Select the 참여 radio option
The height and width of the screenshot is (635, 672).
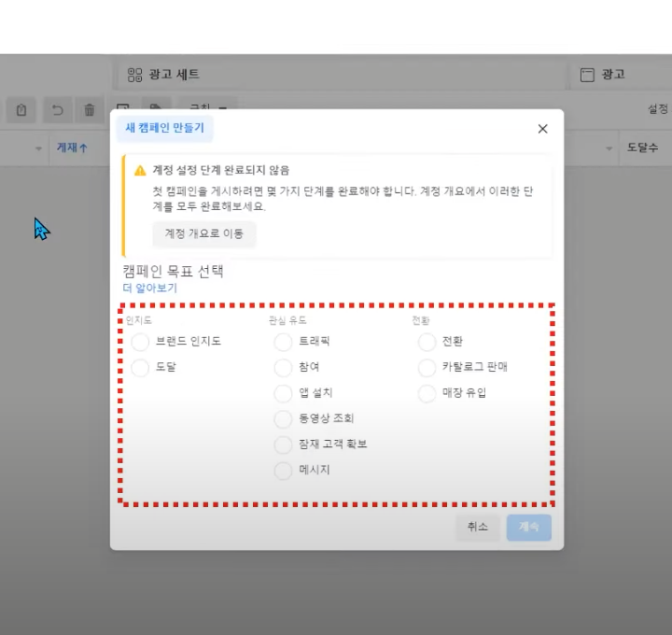click(284, 368)
